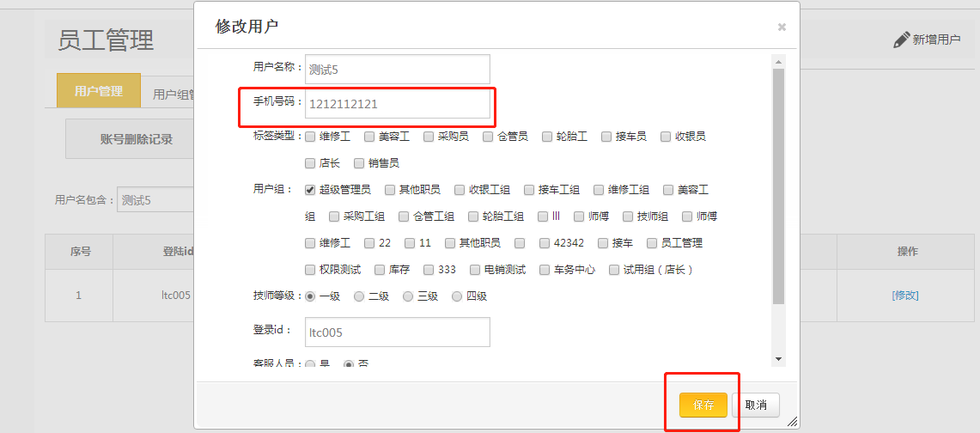Viewport: 980px width, 433px height.
Task: Choose the 四级 technician level option
Action: (457, 296)
